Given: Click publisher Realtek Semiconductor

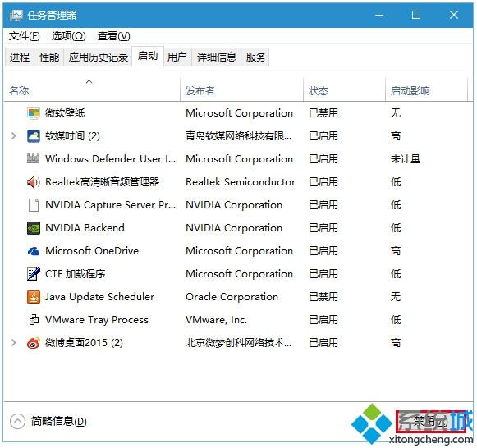Looking at the screenshot, I should click(x=241, y=182).
